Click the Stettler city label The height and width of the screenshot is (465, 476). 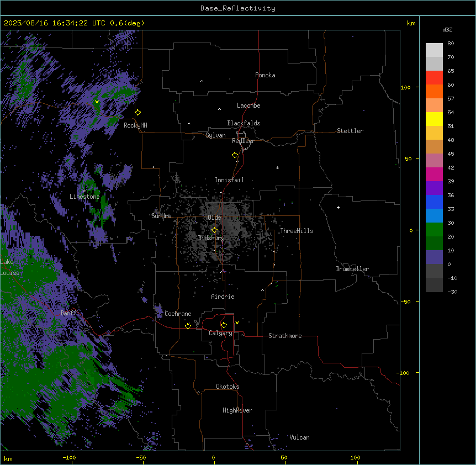click(350, 131)
